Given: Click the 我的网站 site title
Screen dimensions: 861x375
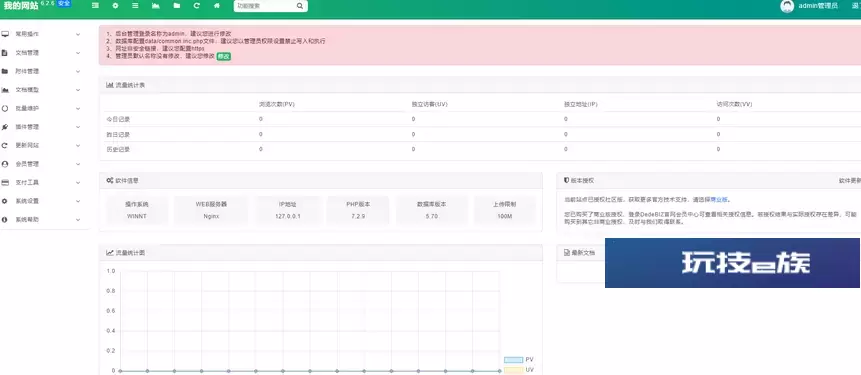Looking at the screenshot, I should [x=21, y=6].
